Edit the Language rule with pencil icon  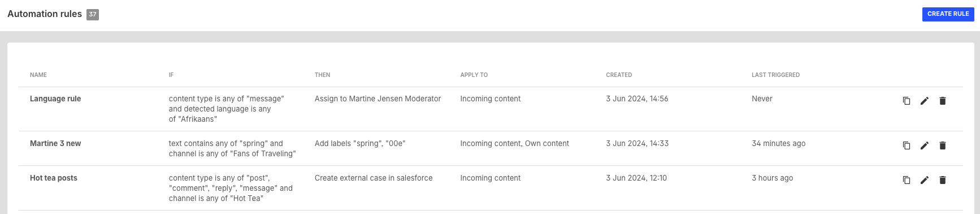(x=925, y=101)
